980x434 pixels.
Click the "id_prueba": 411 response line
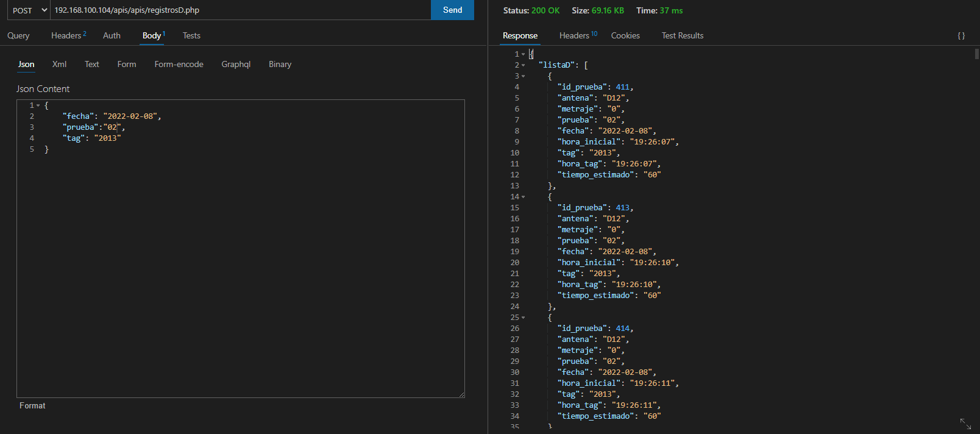pos(595,87)
